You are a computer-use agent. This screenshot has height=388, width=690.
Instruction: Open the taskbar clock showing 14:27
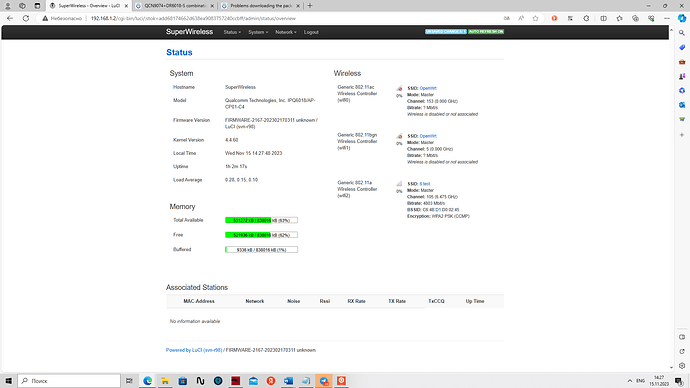pyautogui.click(x=659, y=381)
